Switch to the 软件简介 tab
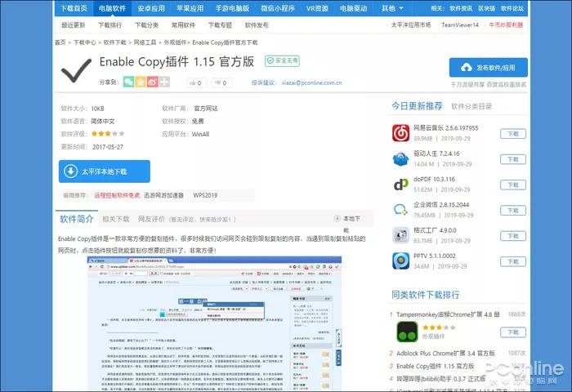Image resolution: width=572 pixels, height=392 pixels. tap(77, 219)
